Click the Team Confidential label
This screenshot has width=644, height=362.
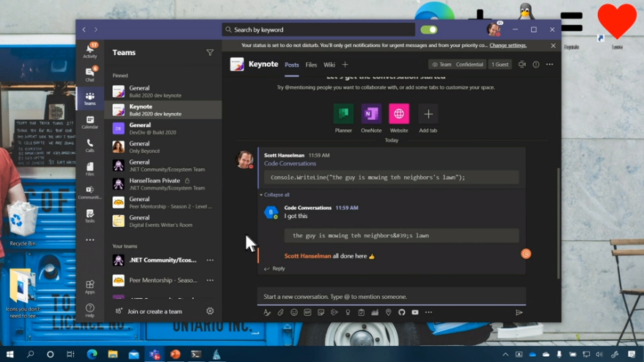coord(458,64)
